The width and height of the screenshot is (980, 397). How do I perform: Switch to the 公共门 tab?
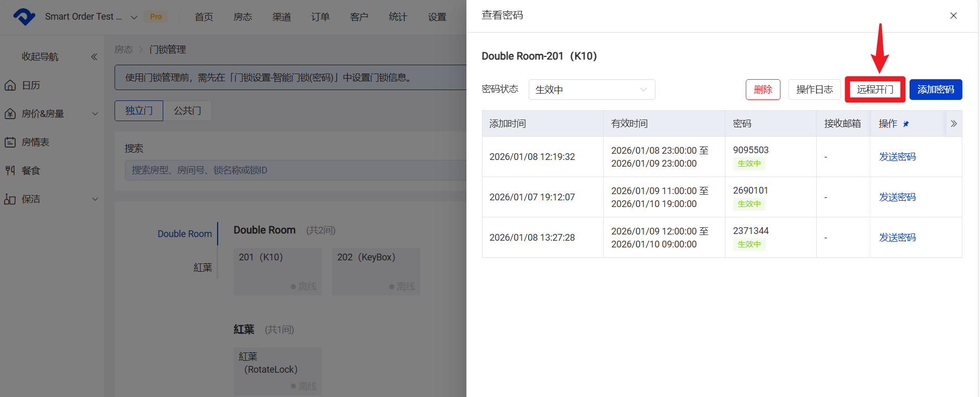(187, 111)
